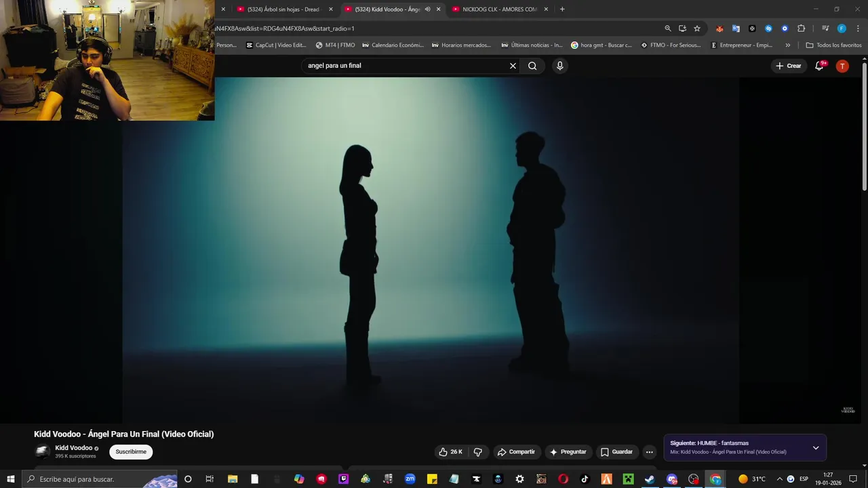
Task: Start voice search with the microphone
Action: (559, 66)
